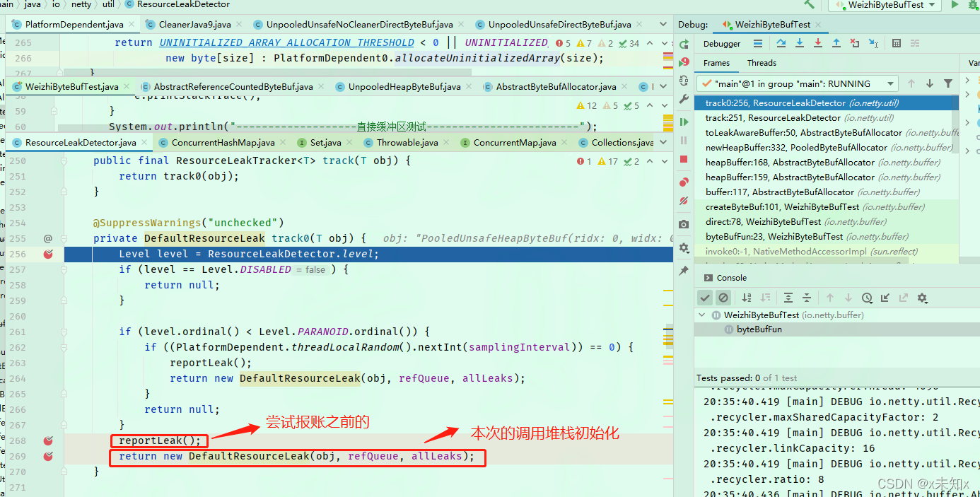The width and height of the screenshot is (980, 497).
Task: Click Expand All tests icon
Action: [x=788, y=298]
